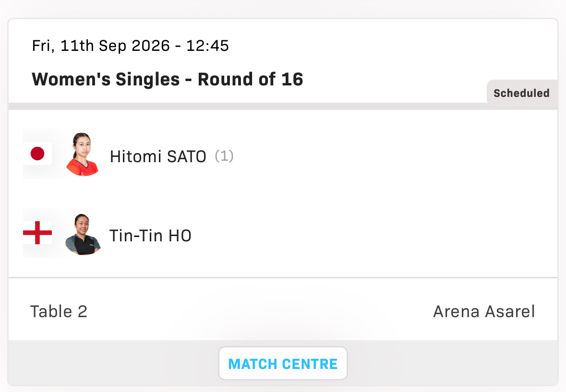Click the 12:45 match start time
The image size is (566, 392).
(207, 46)
